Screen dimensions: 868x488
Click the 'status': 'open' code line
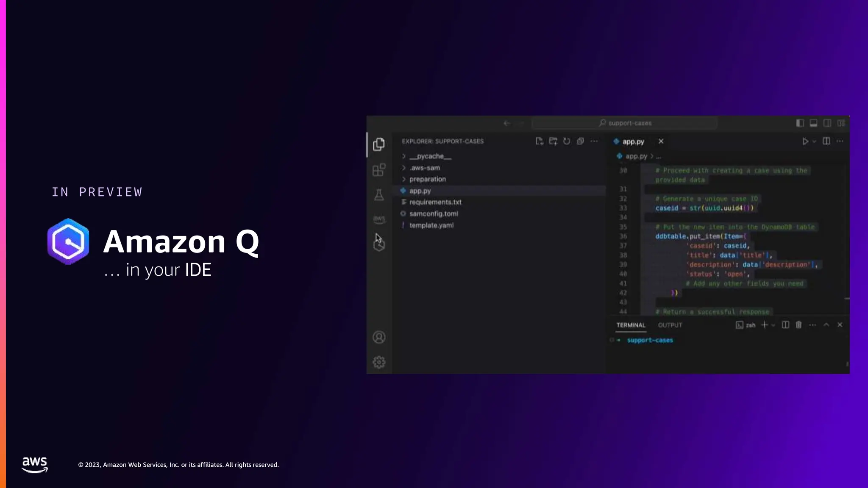click(718, 274)
